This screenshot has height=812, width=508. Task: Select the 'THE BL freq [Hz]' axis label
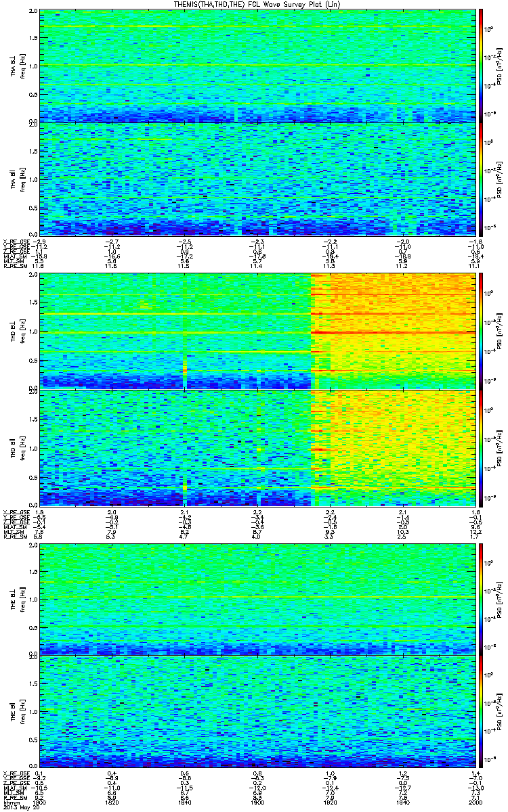click(x=17, y=599)
